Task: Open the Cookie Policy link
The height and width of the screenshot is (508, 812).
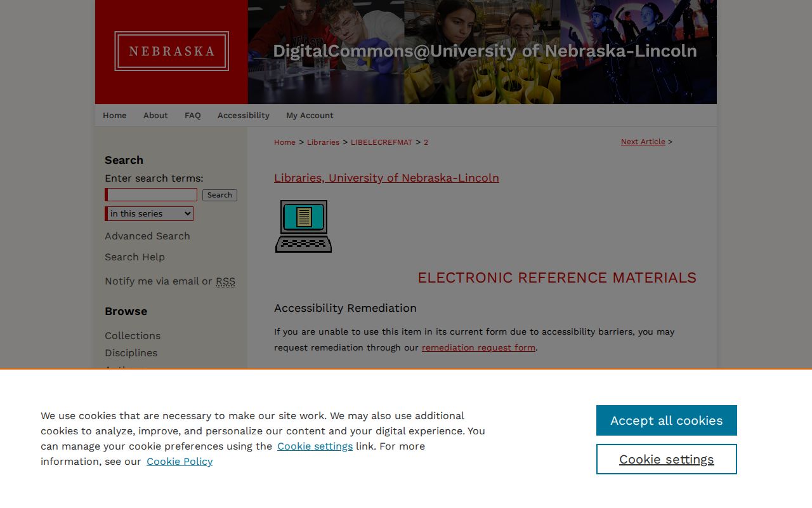Action: tap(180, 462)
